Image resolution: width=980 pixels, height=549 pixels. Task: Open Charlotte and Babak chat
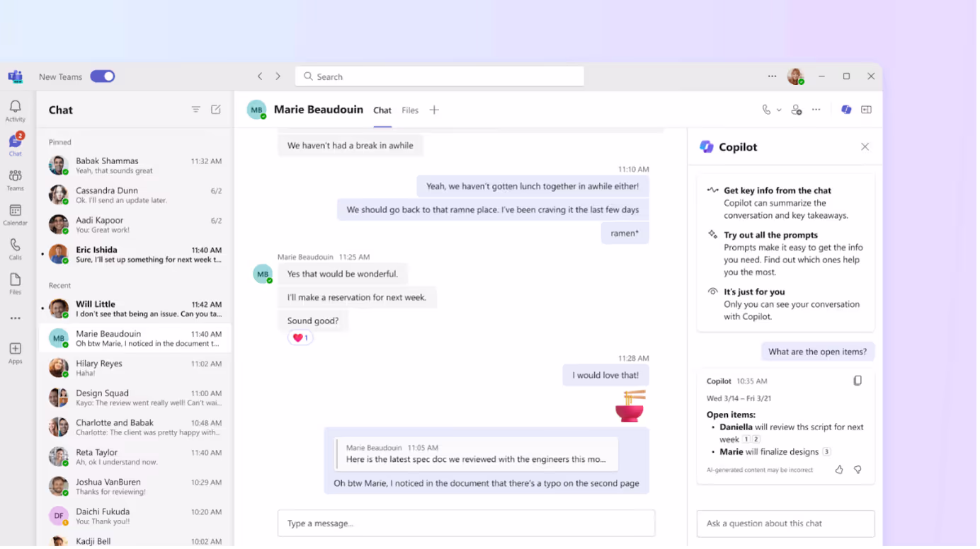pos(135,428)
